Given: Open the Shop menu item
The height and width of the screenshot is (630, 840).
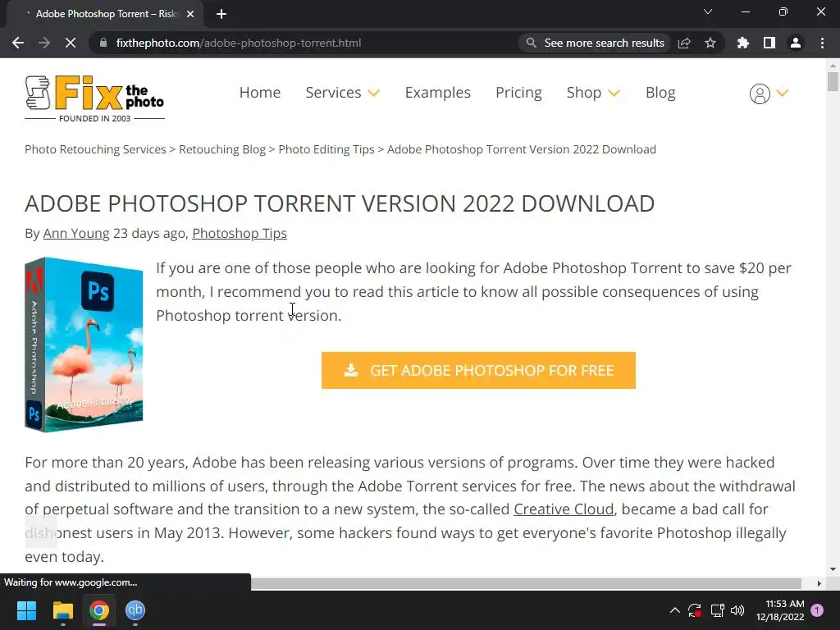Looking at the screenshot, I should (584, 93).
